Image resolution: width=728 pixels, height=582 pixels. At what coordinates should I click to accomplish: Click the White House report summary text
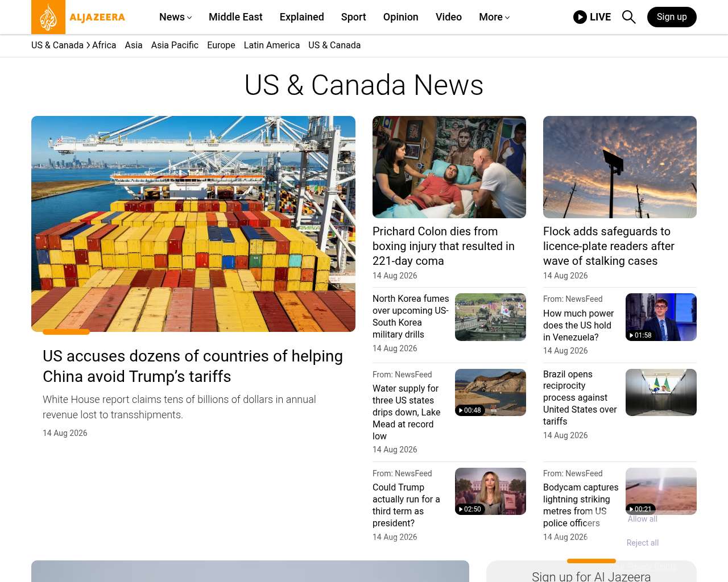click(179, 407)
